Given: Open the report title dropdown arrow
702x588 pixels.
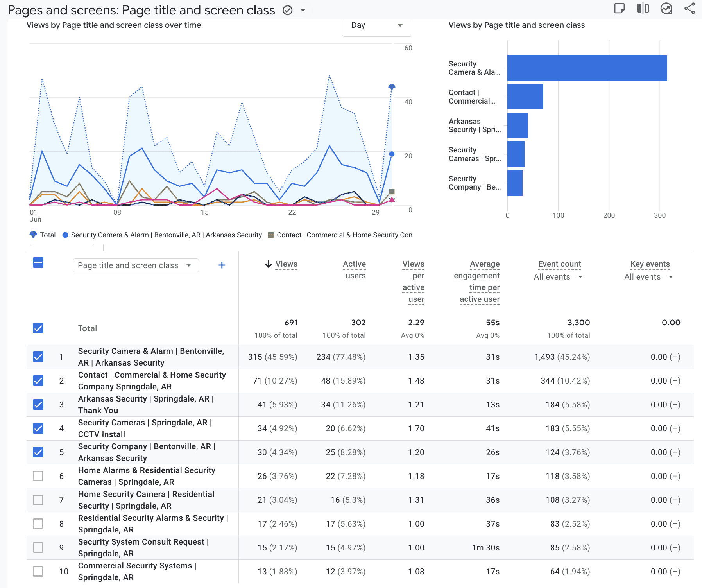Looking at the screenshot, I should 303,10.
